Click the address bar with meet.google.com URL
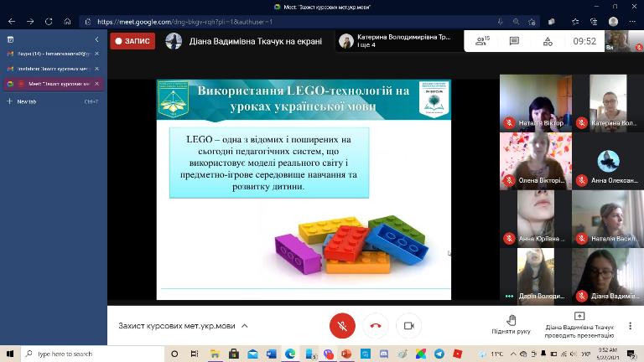The height and width of the screenshot is (362, 644). (x=288, y=22)
